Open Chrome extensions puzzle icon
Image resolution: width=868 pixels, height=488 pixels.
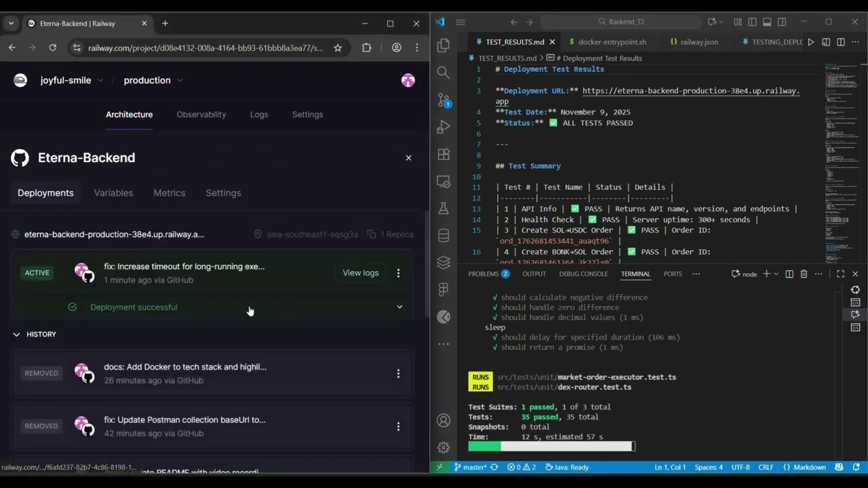[x=366, y=47]
